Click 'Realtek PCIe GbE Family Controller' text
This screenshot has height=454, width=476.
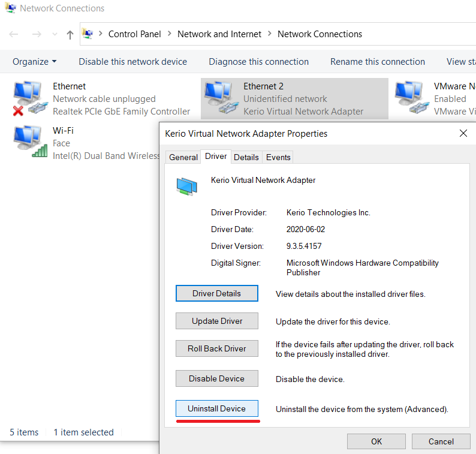click(x=122, y=112)
